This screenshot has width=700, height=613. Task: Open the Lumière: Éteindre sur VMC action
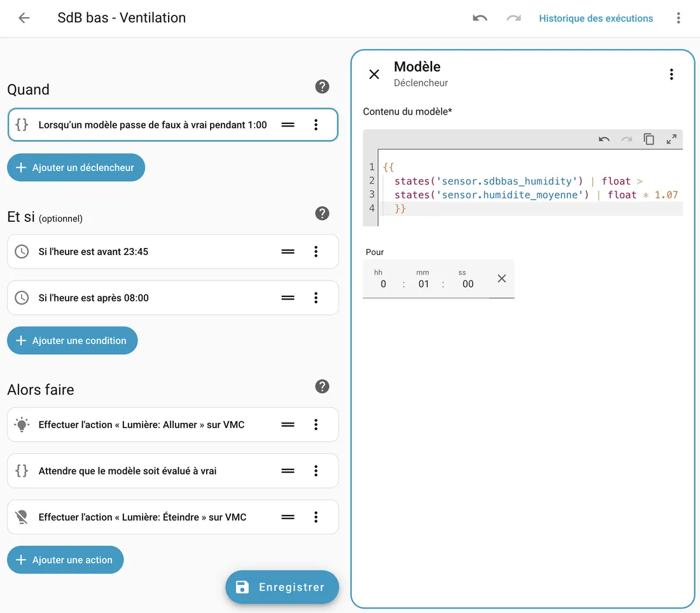pyautogui.click(x=172, y=517)
